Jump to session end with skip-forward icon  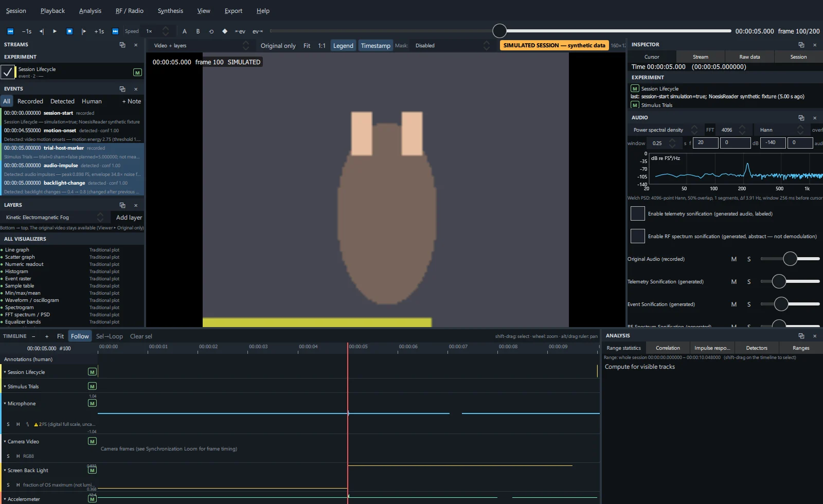pos(115,31)
